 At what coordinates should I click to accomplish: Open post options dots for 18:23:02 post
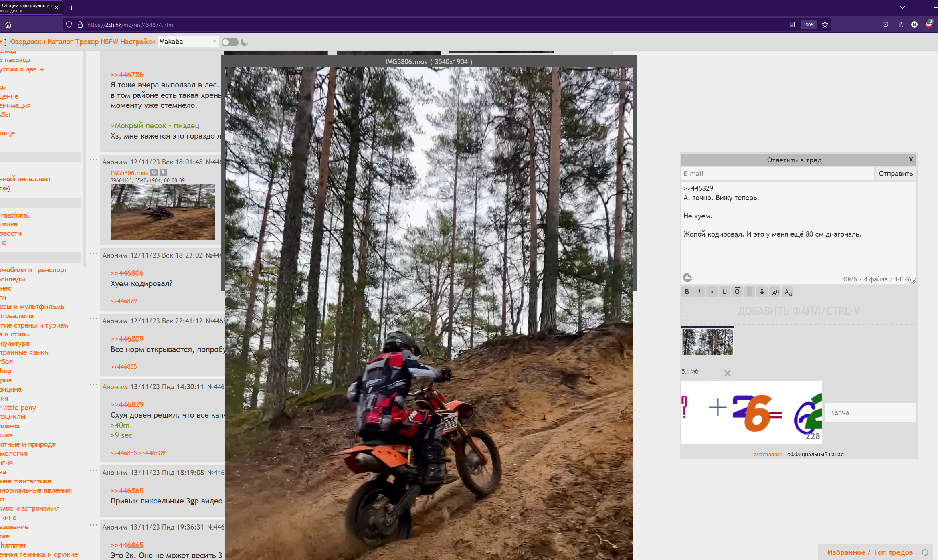(93, 253)
